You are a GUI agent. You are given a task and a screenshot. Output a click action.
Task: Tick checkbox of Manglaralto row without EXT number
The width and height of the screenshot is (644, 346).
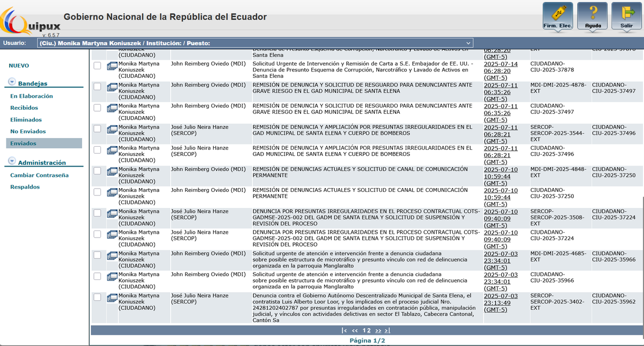(97, 276)
